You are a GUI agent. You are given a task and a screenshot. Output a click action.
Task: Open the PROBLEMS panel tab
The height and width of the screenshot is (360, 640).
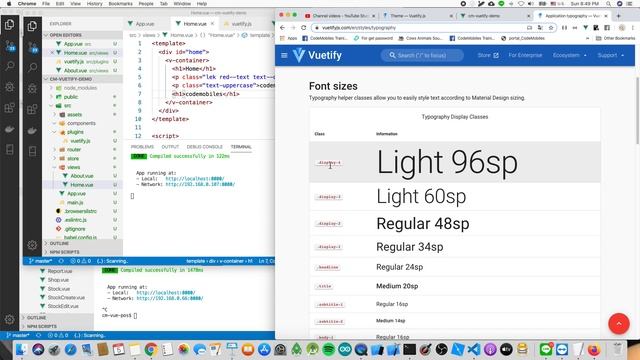(x=142, y=147)
